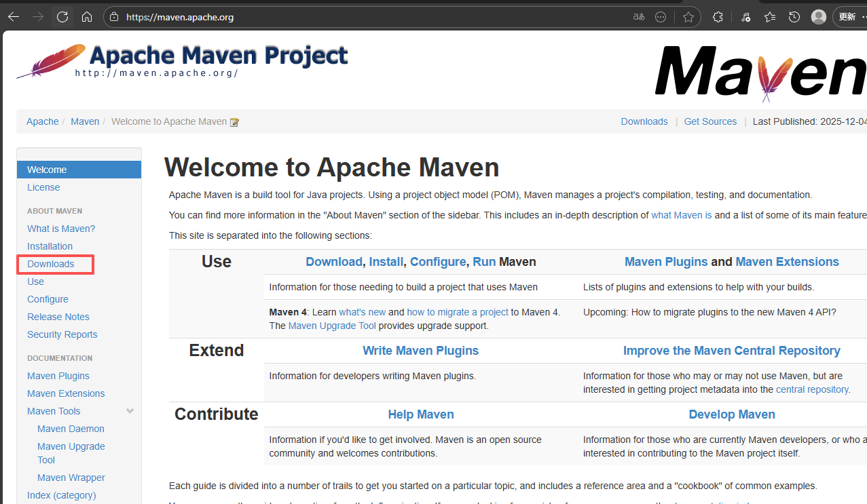
Task: Open the translate page icon in address bar
Action: point(639,17)
